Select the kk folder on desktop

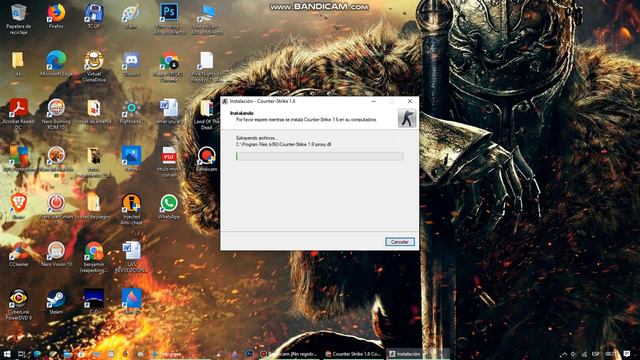(18, 64)
